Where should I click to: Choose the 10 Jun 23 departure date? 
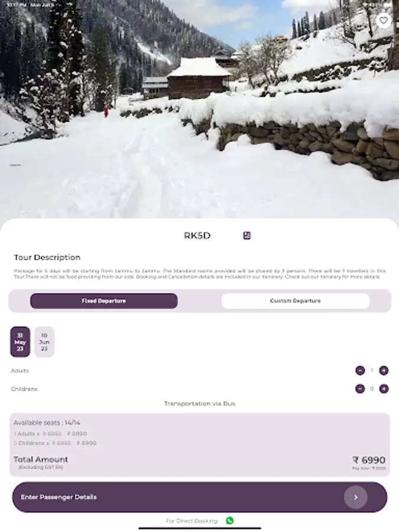(x=44, y=342)
